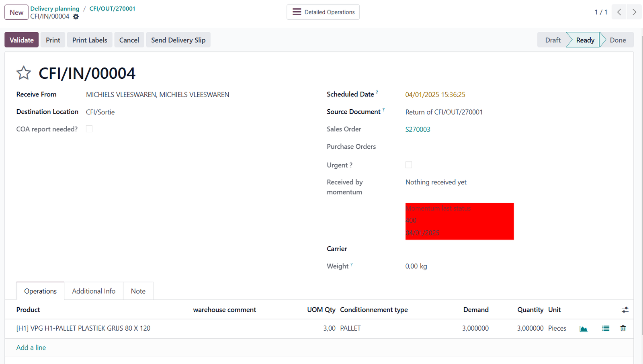Open Detailed Operations smart button
Screen dimensions: 643x364
(x=323, y=12)
